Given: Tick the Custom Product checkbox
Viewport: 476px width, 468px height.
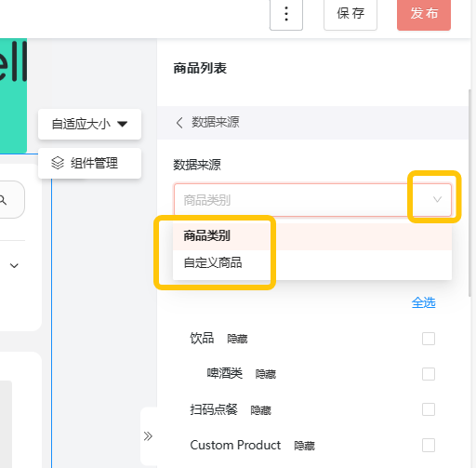Looking at the screenshot, I should 429,445.
